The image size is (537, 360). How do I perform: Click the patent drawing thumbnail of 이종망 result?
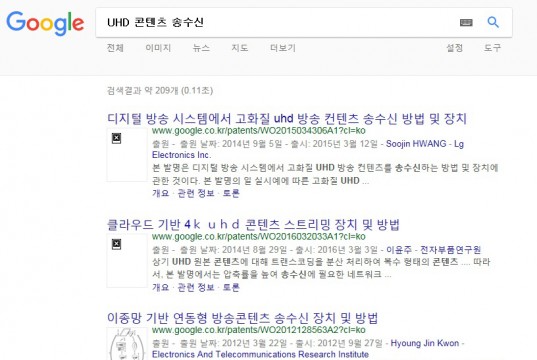(127, 344)
